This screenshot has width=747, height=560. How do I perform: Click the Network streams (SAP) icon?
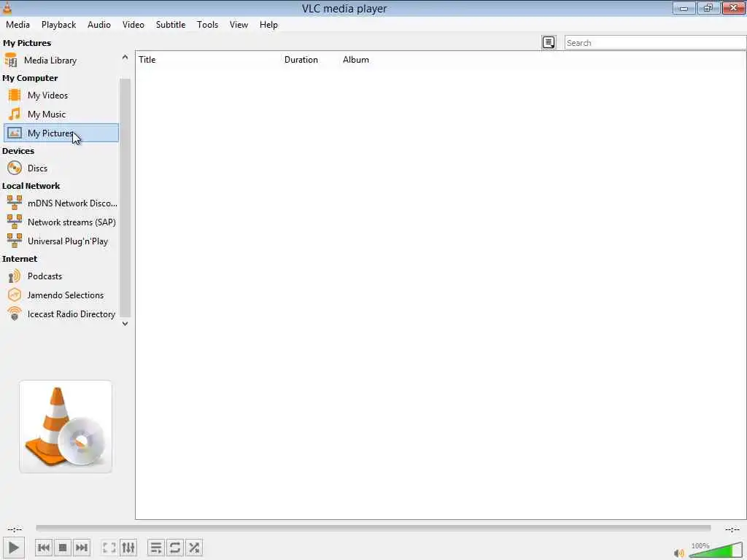click(15, 222)
